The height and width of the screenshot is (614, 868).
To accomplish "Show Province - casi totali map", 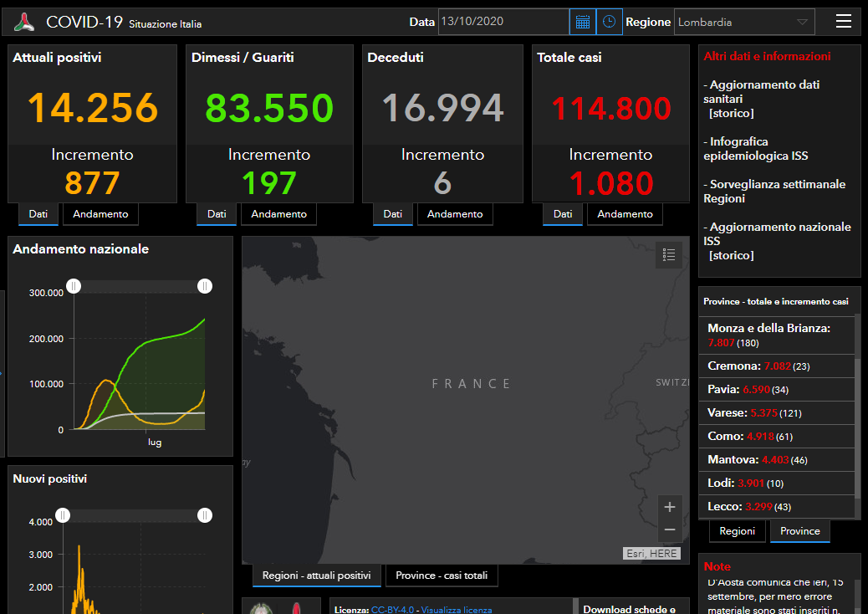I will coord(442,576).
